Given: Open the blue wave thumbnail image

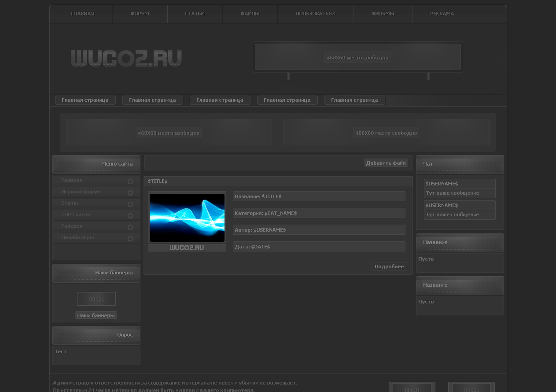Looking at the screenshot, I should [x=187, y=218].
